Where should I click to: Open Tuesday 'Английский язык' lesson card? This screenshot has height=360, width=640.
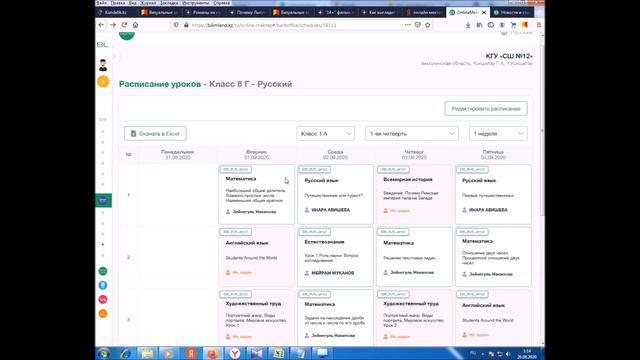(256, 257)
